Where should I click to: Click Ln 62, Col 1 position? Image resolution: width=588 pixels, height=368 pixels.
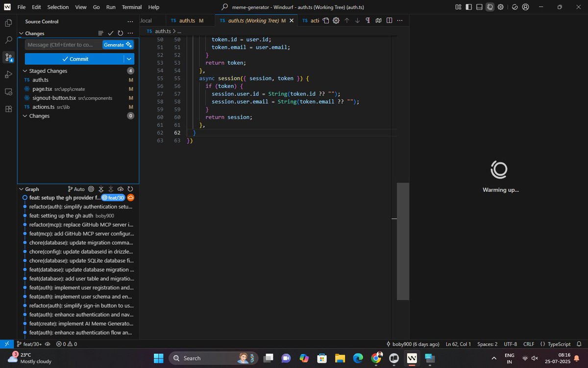pos(458,344)
